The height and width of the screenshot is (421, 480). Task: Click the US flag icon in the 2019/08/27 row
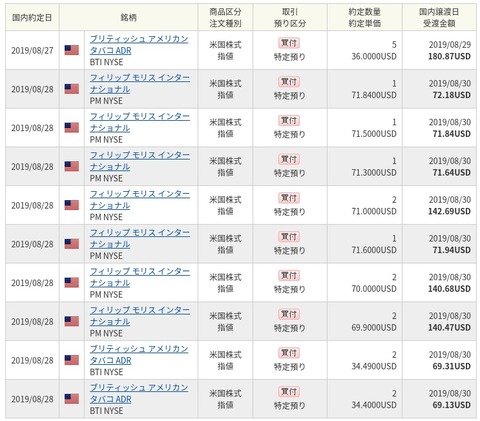coord(72,50)
